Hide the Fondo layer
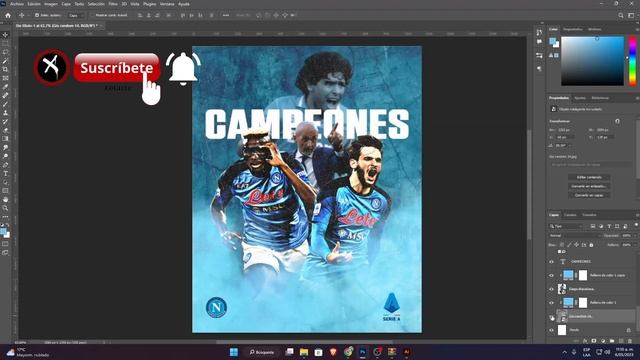 click(x=551, y=330)
